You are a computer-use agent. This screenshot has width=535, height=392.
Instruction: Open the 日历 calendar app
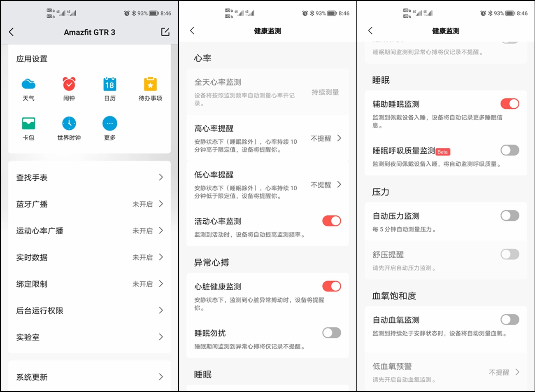(110, 89)
